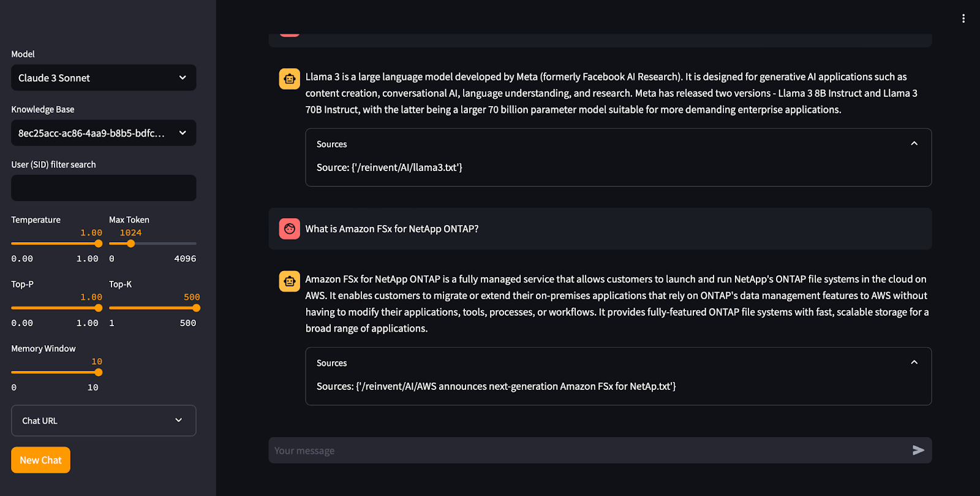Click the robot avatar beside FSx ONTAP answer
This screenshot has height=496, width=980.
click(x=290, y=281)
